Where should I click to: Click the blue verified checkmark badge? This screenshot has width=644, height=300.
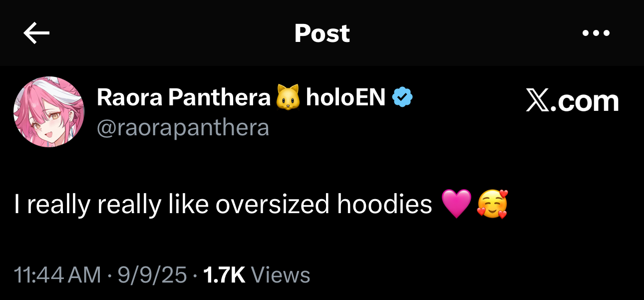(x=402, y=97)
